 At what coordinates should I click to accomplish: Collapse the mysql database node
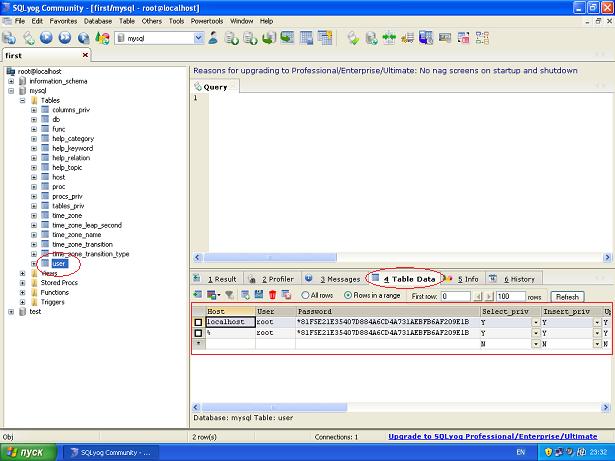coord(11,91)
